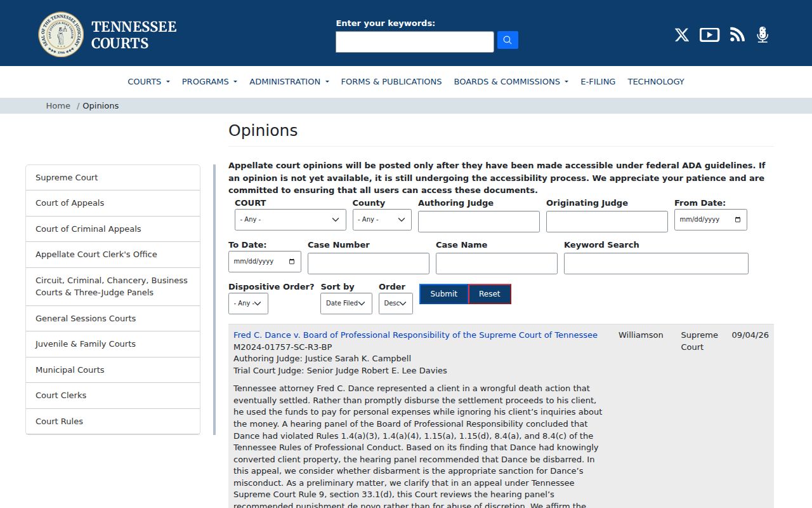Open the TECHNOLOGY menu item
The width and height of the screenshot is (812, 508).
coord(656,81)
